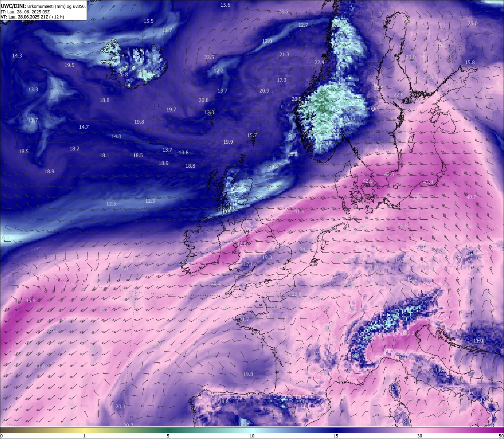Click the '15.7' value label
Viewport: 504px width, 439px height.
click(x=252, y=135)
